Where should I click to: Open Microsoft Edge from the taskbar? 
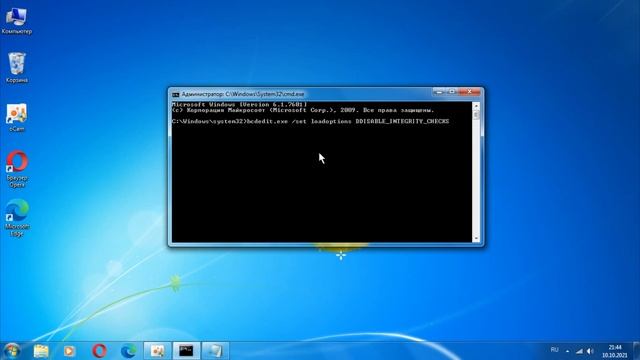pyautogui.click(x=129, y=351)
